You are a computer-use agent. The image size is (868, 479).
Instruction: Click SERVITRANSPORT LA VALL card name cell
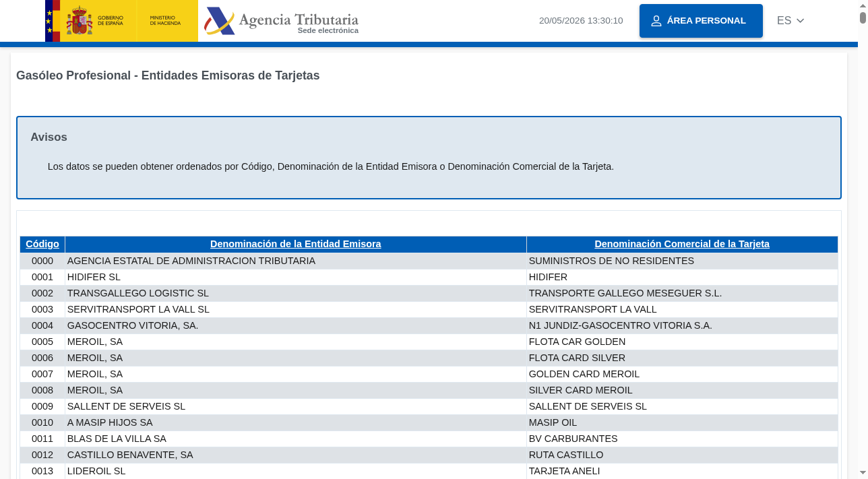pyautogui.click(x=682, y=309)
